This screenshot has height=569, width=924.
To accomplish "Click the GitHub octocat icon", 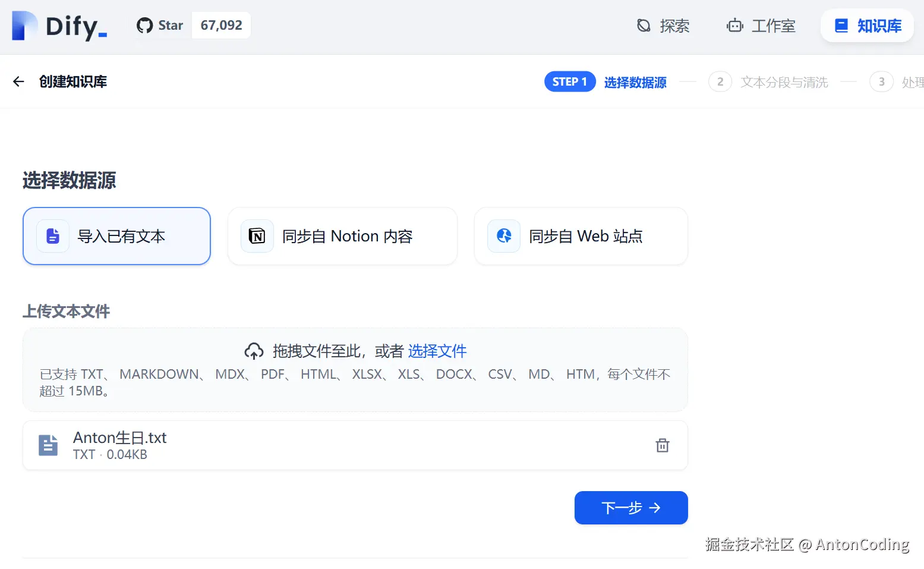I will [144, 26].
